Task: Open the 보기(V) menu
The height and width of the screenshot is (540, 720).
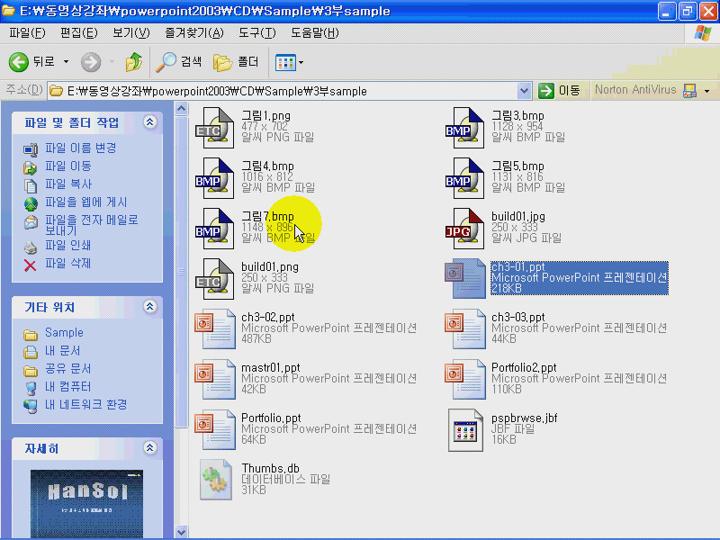Action: click(131, 33)
